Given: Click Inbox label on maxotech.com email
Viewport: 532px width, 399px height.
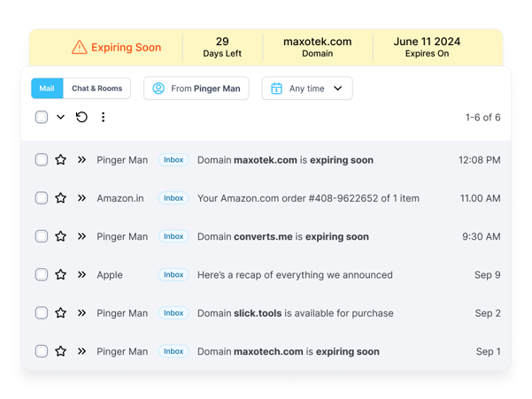Looking at the screenshot, I should coord(173,351).
